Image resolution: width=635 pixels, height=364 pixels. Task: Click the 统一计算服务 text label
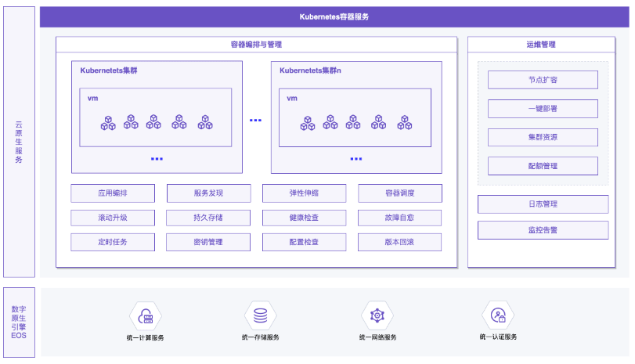pos(146,337)
